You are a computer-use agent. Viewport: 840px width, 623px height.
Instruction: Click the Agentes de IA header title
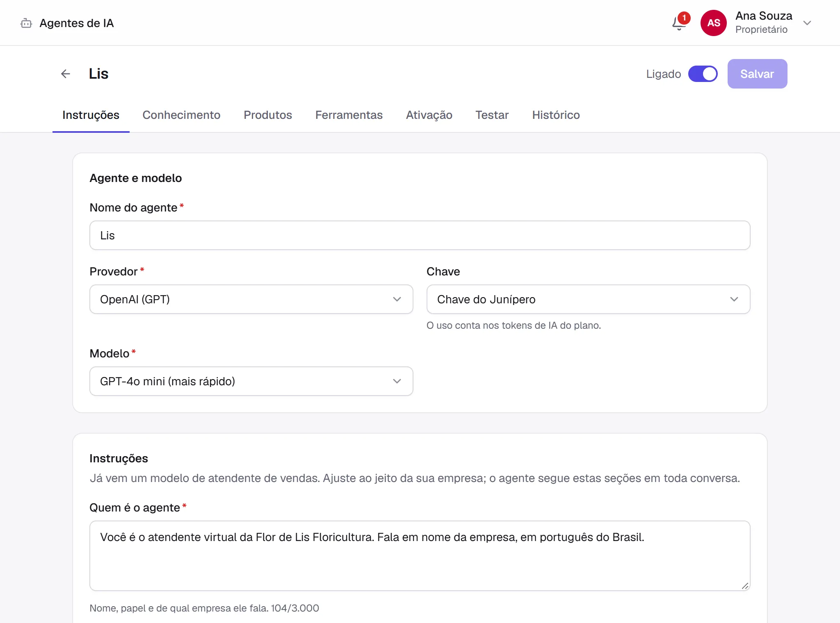(x=77, y=23)
